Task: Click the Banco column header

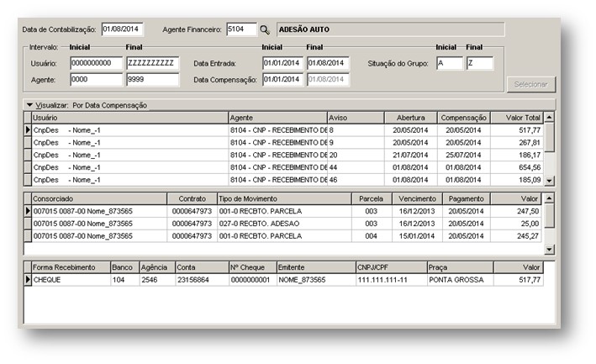Action: [x=124, y=267]
